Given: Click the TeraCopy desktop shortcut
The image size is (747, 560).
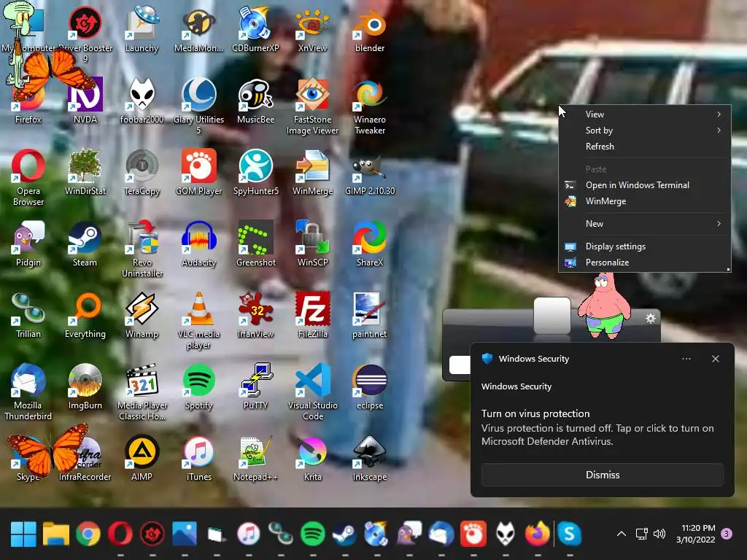Looking at the screenshot, I should (x=142, y=171).
